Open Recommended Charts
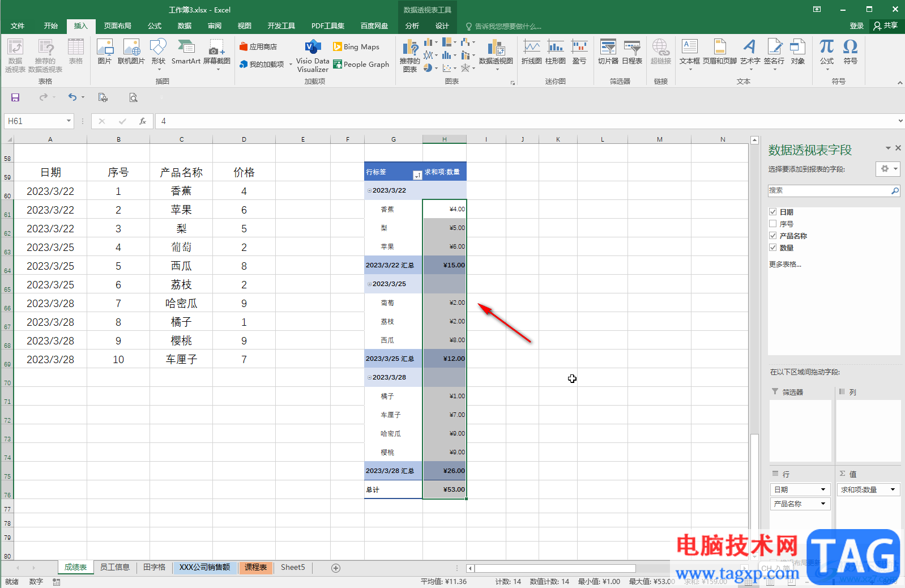The image size is (905, 588). [410, 56]
